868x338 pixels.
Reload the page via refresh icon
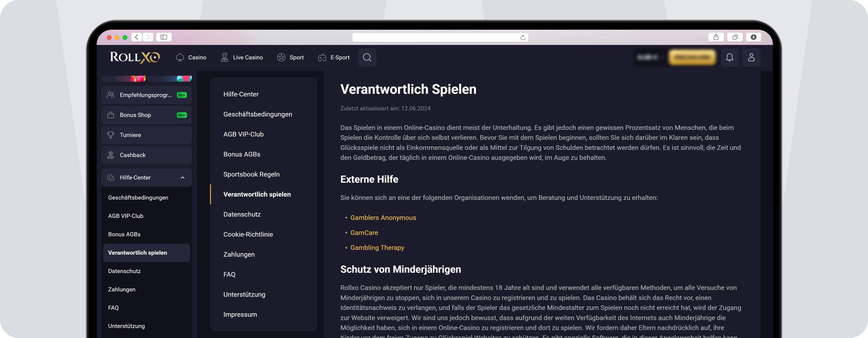pyautogui.click(x=523, y=38)
